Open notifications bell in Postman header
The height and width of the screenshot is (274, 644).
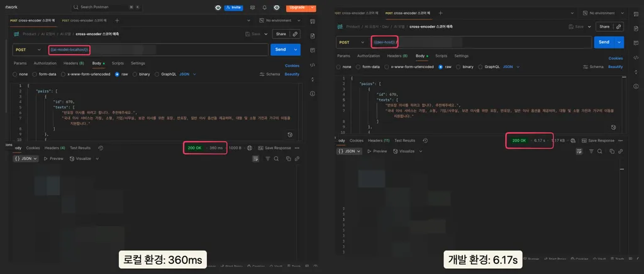point(265,8)
